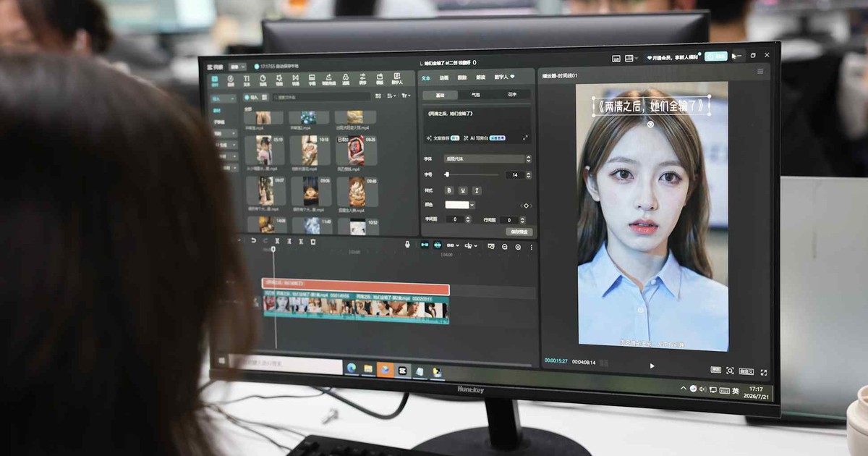This screenshot has width=868, height=456.
Task: Click the microphone record icon above the timeline
Action: click(x=407, y=245)
